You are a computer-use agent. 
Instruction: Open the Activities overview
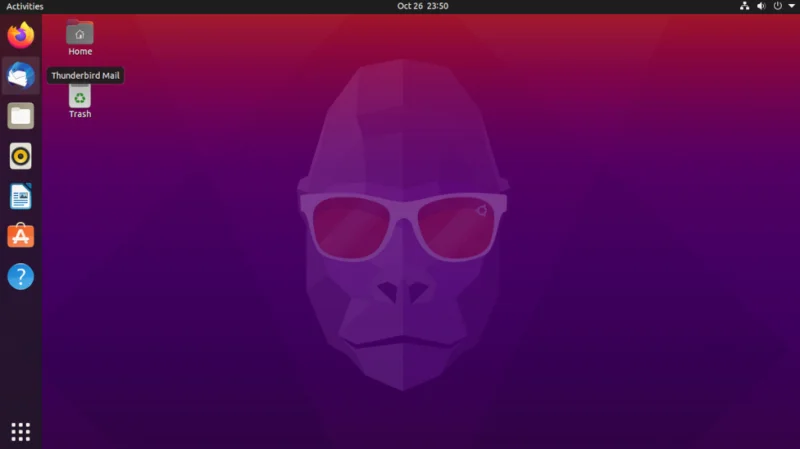coord(24,6)
